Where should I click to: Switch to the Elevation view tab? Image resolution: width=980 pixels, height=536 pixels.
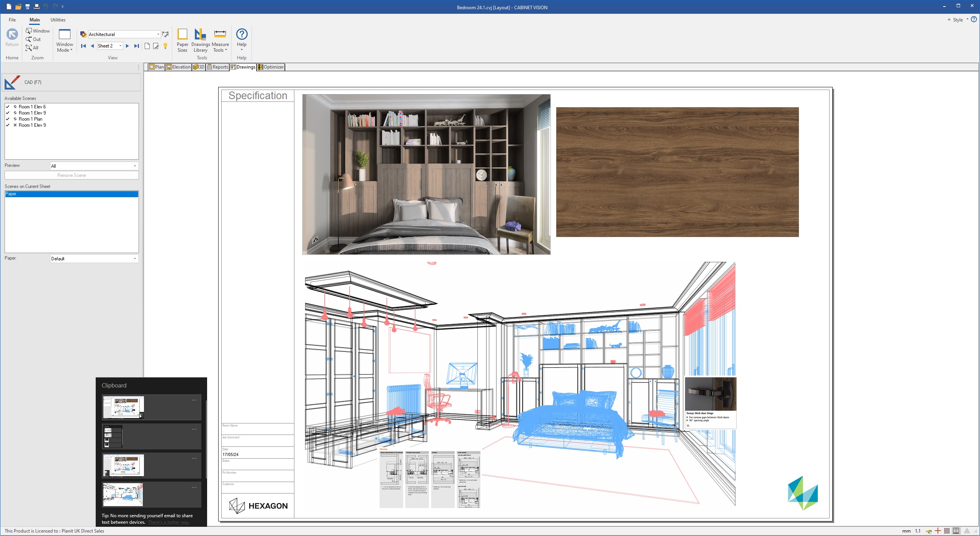coord(178,67)
